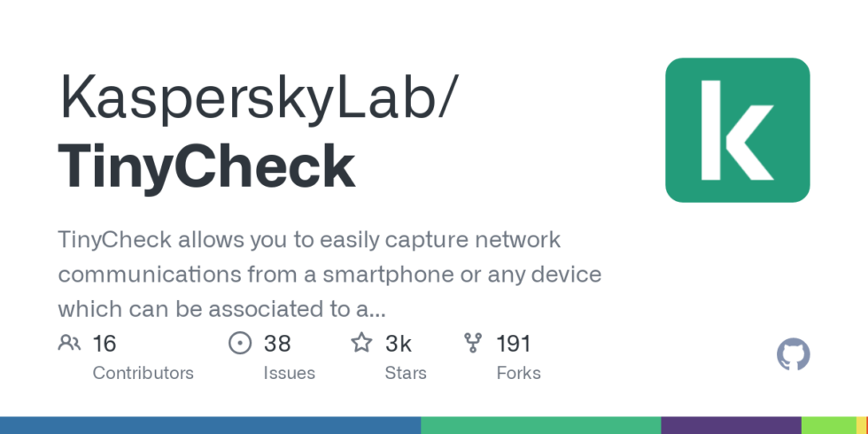Click the green language bar segment
Viewport: 868px width, 434px height.
(x=540, y=425)
